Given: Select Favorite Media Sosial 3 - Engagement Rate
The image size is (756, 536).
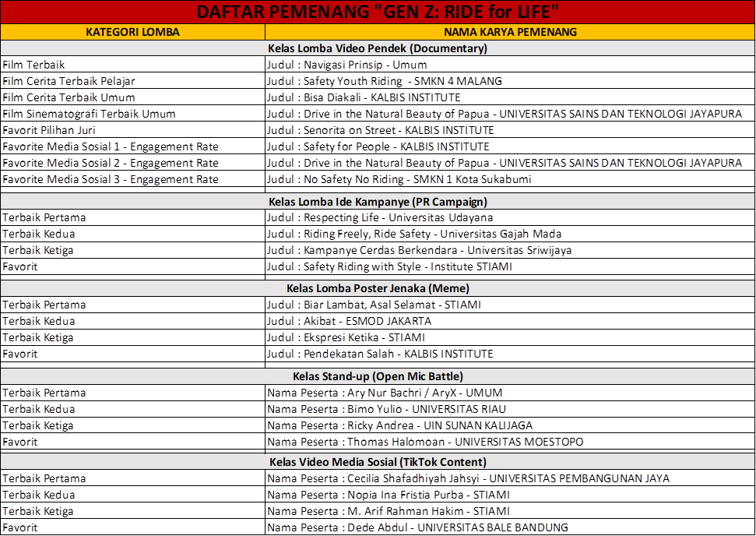Looking at the screenshot, I should click(132, 179).
